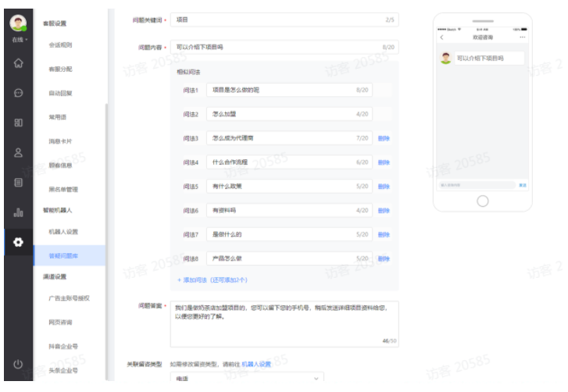Screen dimensions: 568x392
Task: Click the chat bubble in phone preview
Action: pos(489,59)
